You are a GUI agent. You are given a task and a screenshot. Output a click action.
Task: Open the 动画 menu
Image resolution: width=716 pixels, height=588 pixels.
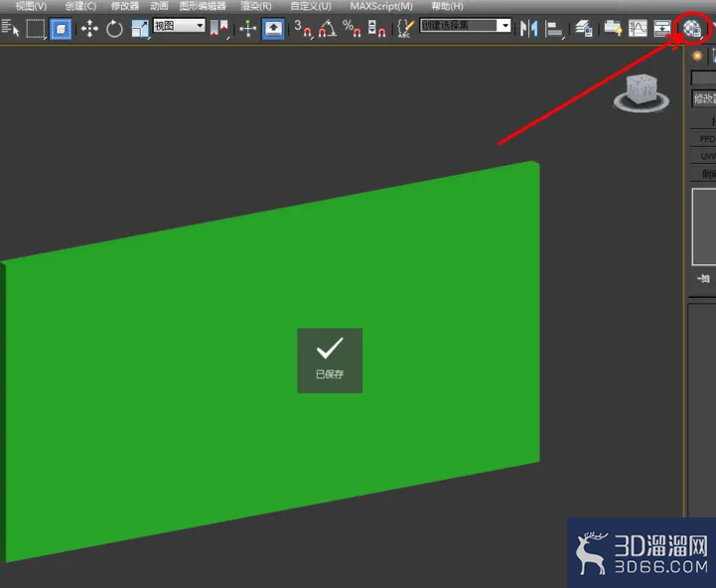[159, 6]
